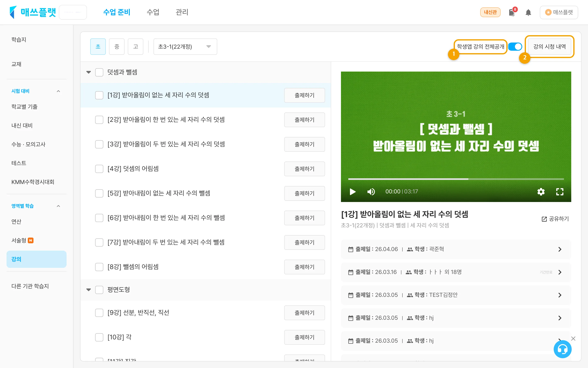Screen dimensions: 588x368
Task: Click the 내신관 badge button
Action: pyautogui.click(x=490, y=12)
